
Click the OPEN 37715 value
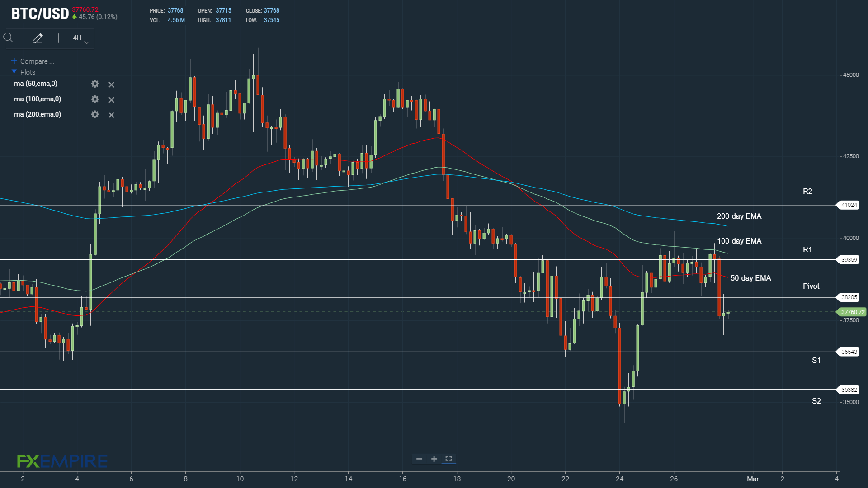coord(223,11)
